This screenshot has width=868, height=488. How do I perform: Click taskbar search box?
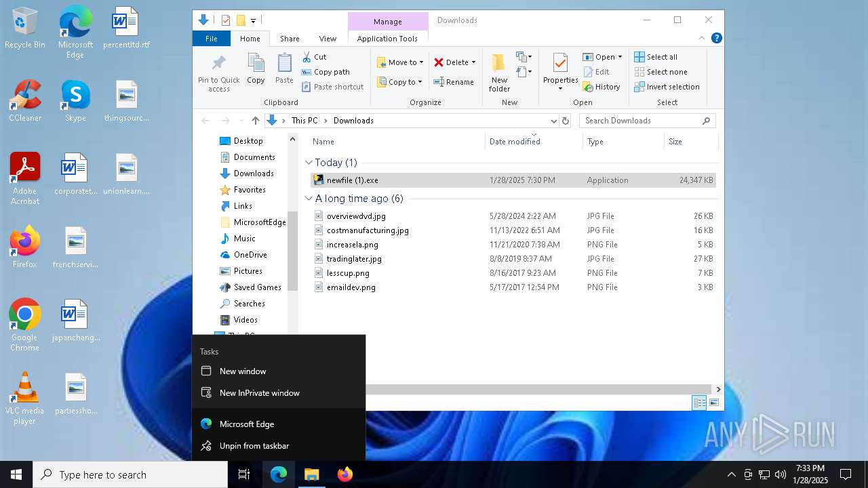130,474
